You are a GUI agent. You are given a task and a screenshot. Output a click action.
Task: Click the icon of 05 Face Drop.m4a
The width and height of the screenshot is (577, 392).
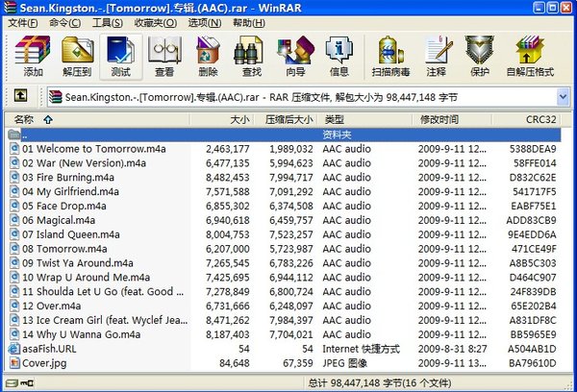(x=14, y=206)
